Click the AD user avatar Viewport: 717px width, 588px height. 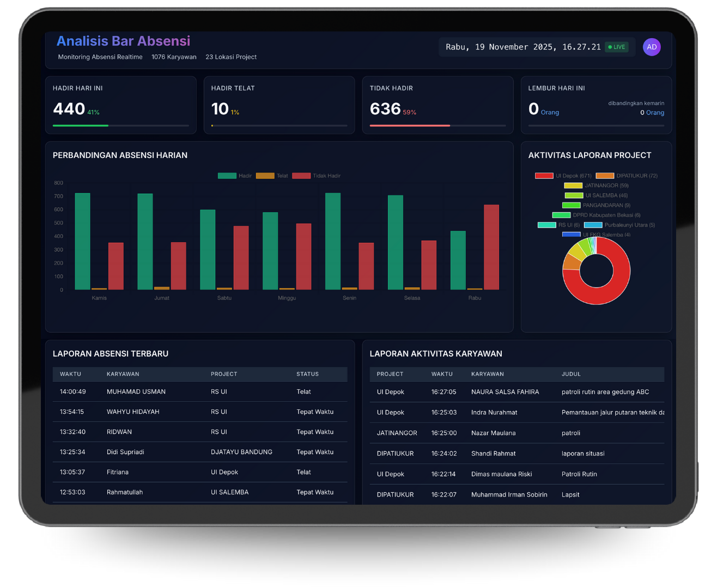pyautogui.click(x=652, y=47)
